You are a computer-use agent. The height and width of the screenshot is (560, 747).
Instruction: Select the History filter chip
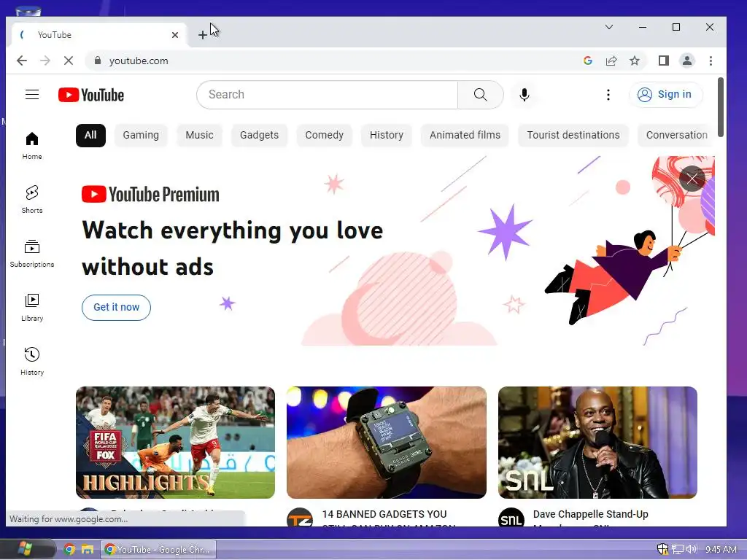387,135
